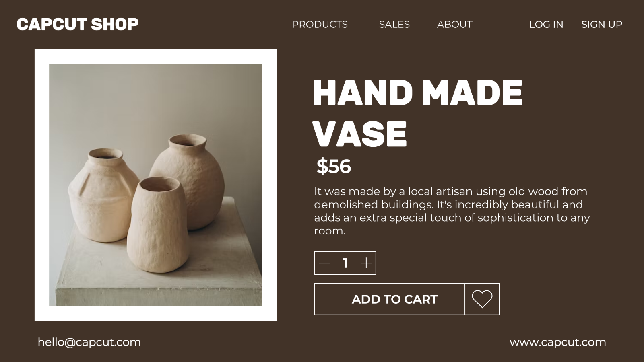Click the LOG IN link
Image resolution: width=644 pixels, height=362 pixels.
click(x=546, y=24)
